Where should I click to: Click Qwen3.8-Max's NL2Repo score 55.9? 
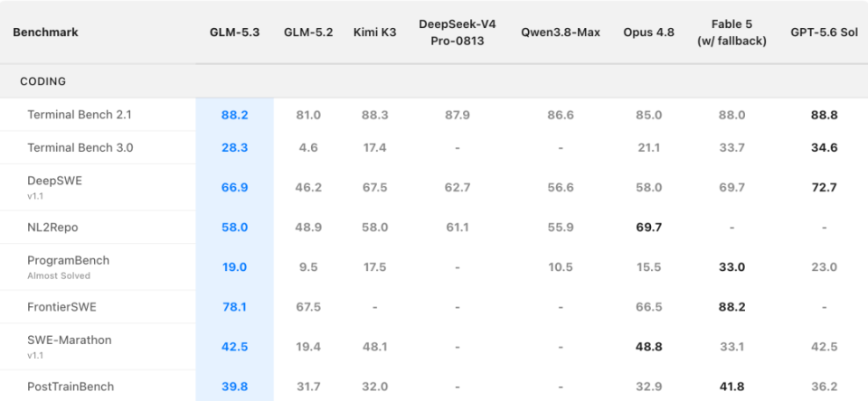[x=561, y=227]
